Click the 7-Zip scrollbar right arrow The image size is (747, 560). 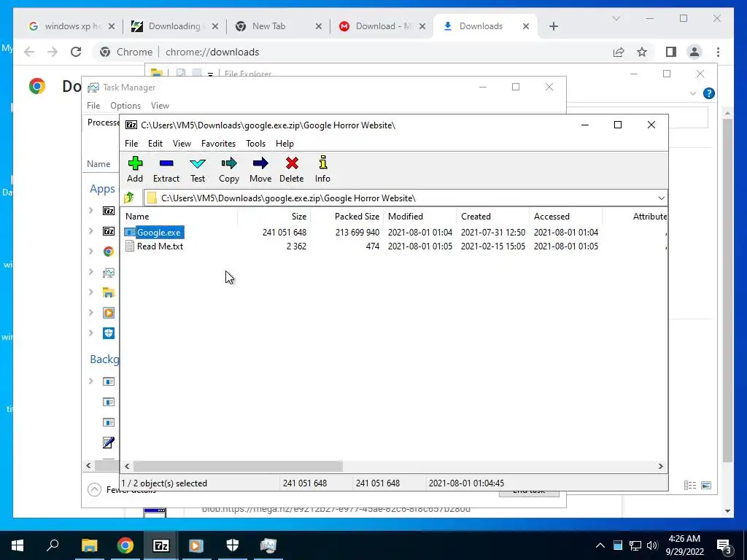click(x=660, y=466)
